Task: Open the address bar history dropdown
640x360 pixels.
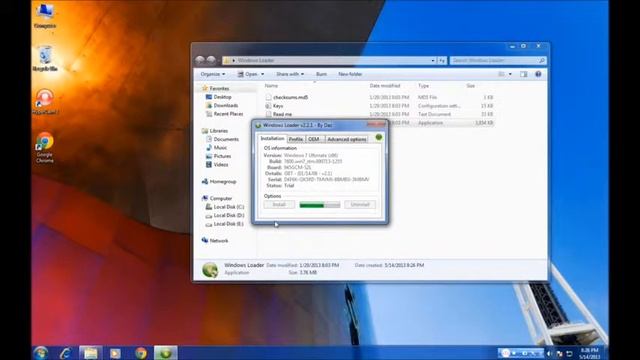Action: (x=433, y=60)
